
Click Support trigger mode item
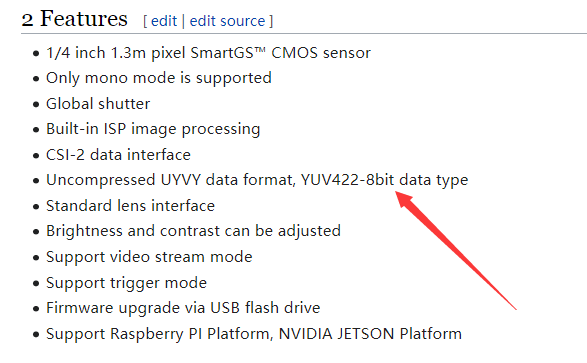pyautogui.click(x=126, y=283)
